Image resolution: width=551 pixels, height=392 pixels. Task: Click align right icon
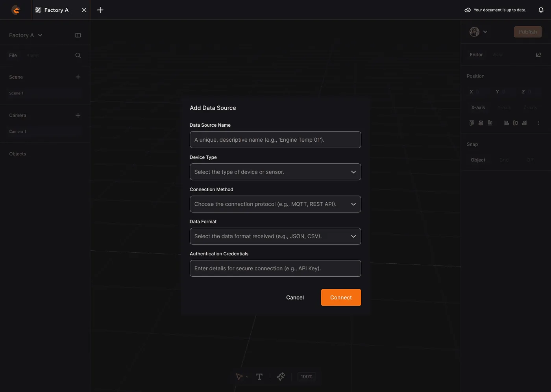(525, 123)
